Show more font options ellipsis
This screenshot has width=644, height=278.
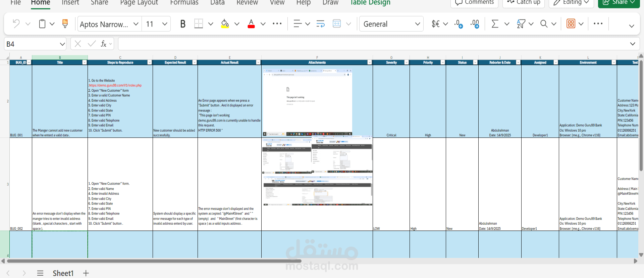click(x=277, y=24)
